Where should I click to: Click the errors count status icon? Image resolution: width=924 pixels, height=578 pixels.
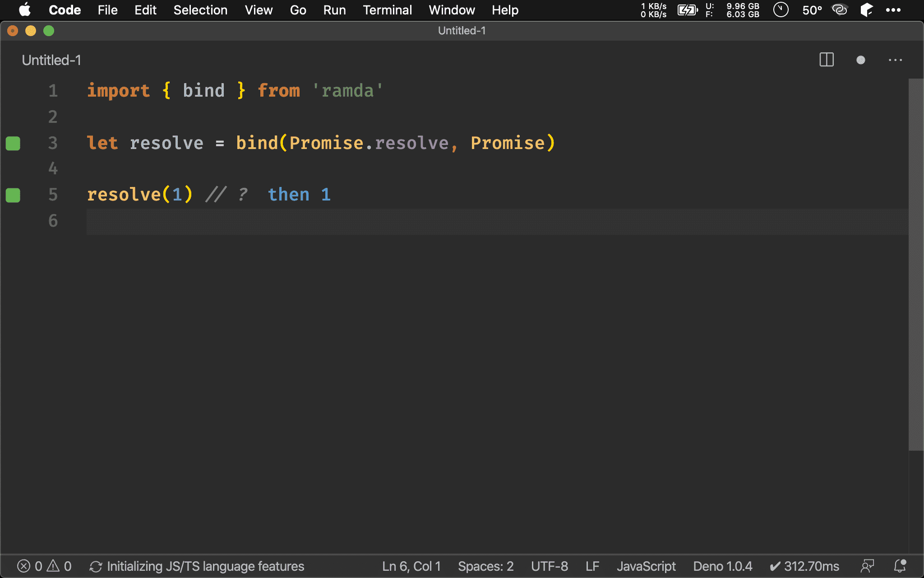click(x=24, y=566)
